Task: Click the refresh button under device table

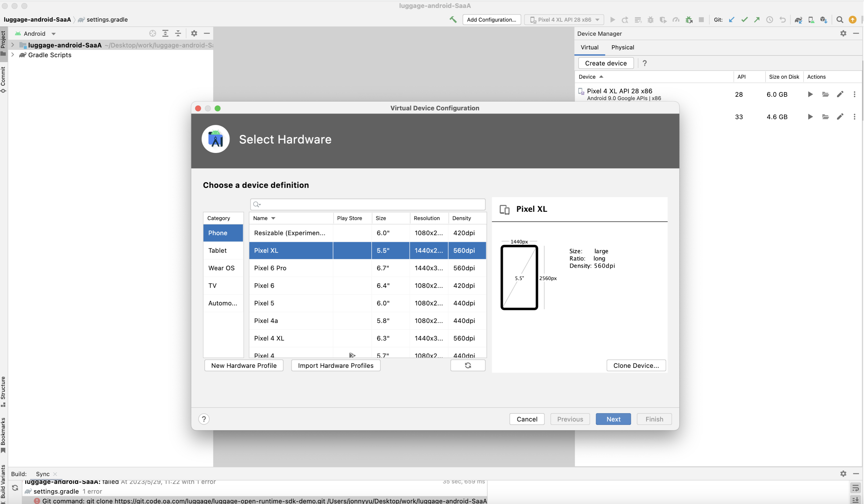Action: click(x=468, y=366)
